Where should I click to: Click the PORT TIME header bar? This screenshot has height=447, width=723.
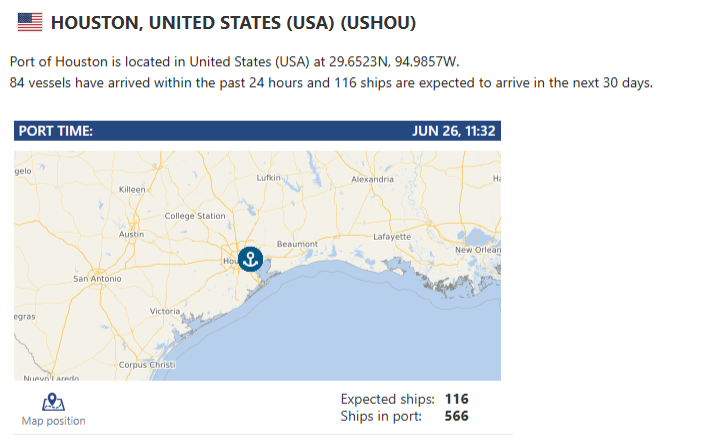coord(257,131)
